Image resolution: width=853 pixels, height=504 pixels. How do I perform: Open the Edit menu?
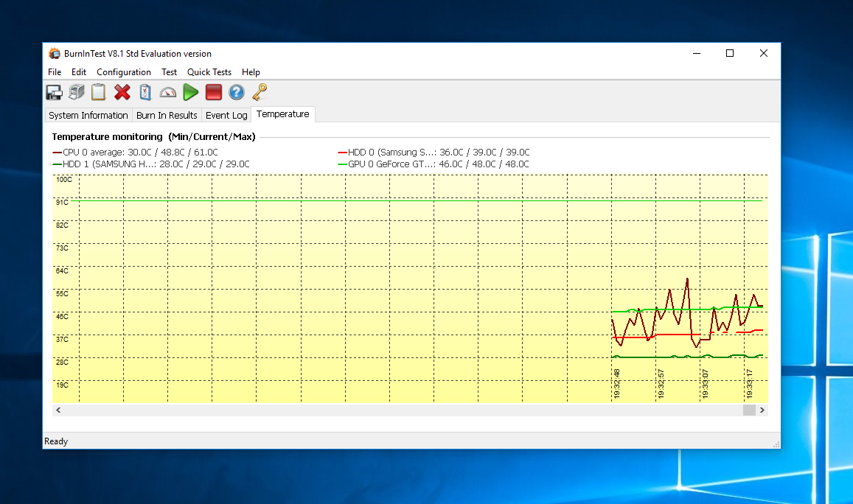point(79,71)
